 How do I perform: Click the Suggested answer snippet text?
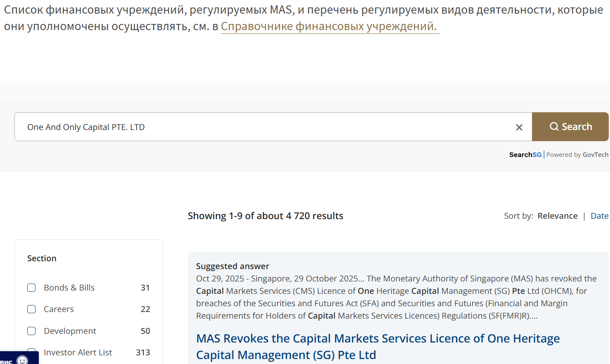(396, 297)
